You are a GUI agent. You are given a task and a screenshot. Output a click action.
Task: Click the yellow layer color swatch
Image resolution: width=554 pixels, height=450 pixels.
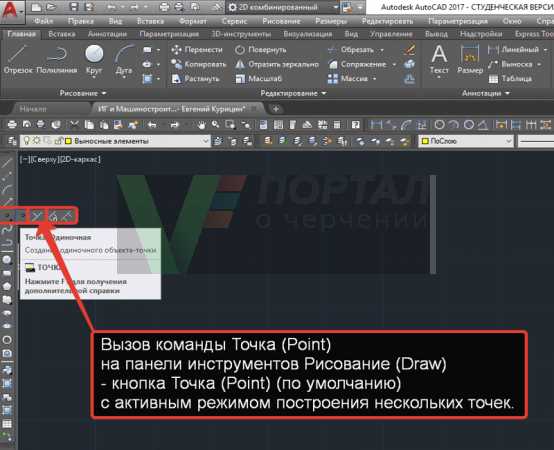[x=68, y=141]
